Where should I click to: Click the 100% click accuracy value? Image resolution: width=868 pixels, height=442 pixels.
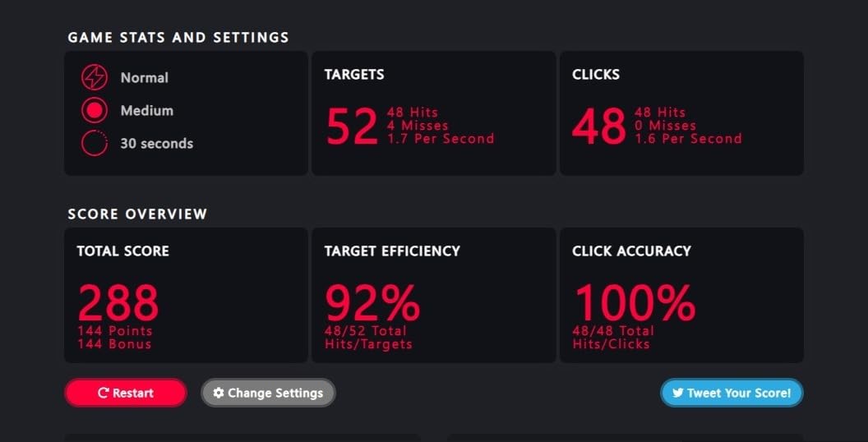[x=634, y=302]
